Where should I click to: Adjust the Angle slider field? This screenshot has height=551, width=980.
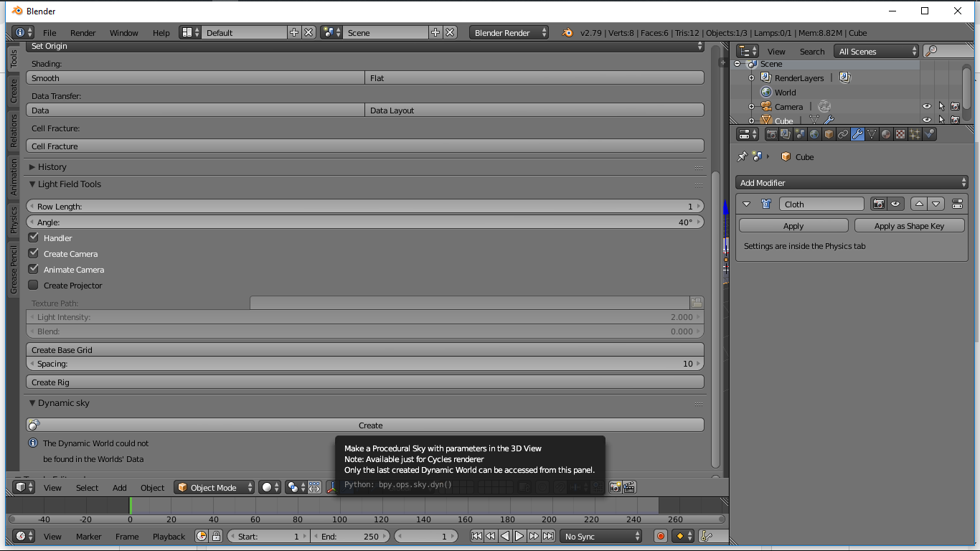pyautogui.click(x=365, y=222)
